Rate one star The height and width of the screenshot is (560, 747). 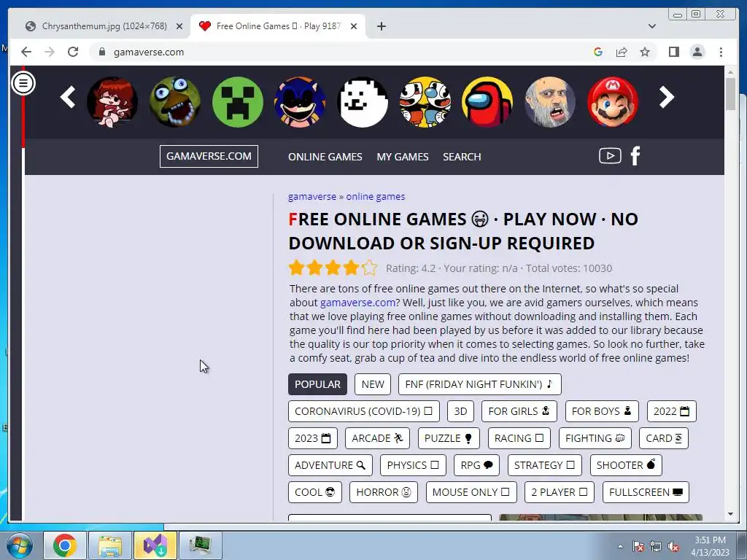pos(296,268)
